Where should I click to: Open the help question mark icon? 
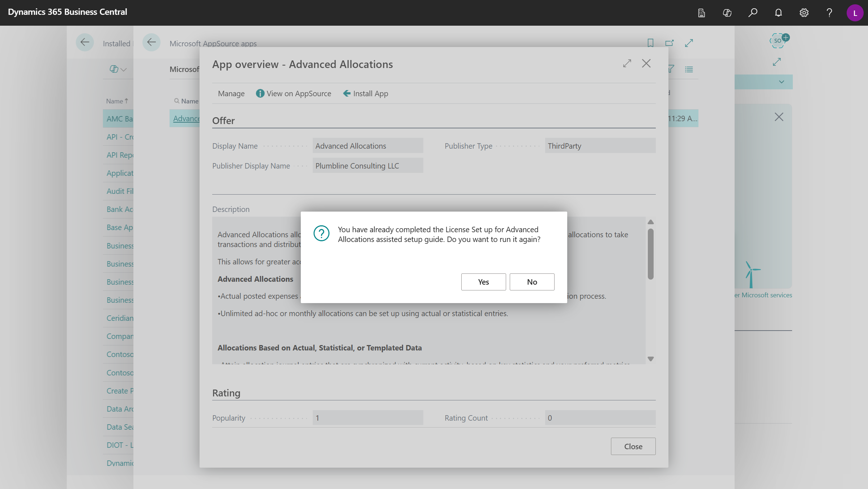click(x=829, y=12)
